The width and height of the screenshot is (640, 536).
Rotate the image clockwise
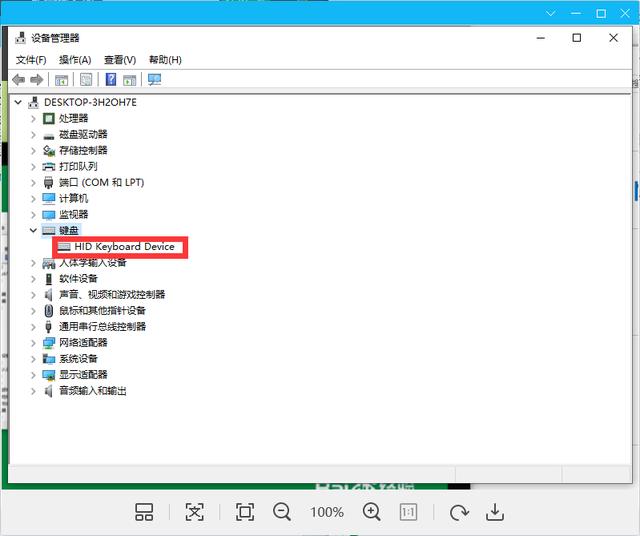[459, 512]
